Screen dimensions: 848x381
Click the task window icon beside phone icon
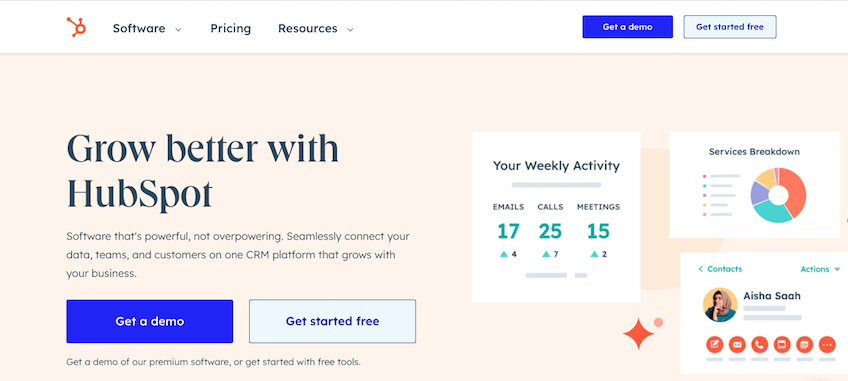782,344
